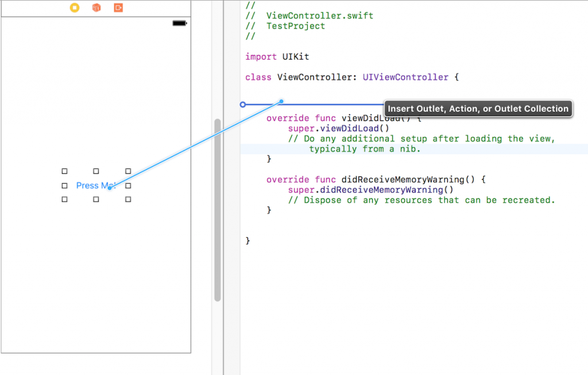Click the bottom-middle resize handle of Press Me
Screen dimensions: 588x375
tap(96, 199)
